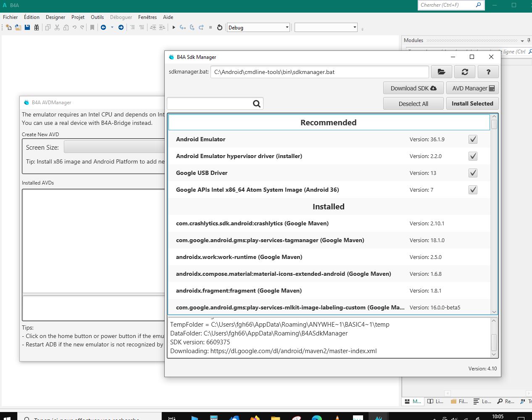Open help with the question mark button
Viewport: 532px width, 420px height.
tap(488, 72)
